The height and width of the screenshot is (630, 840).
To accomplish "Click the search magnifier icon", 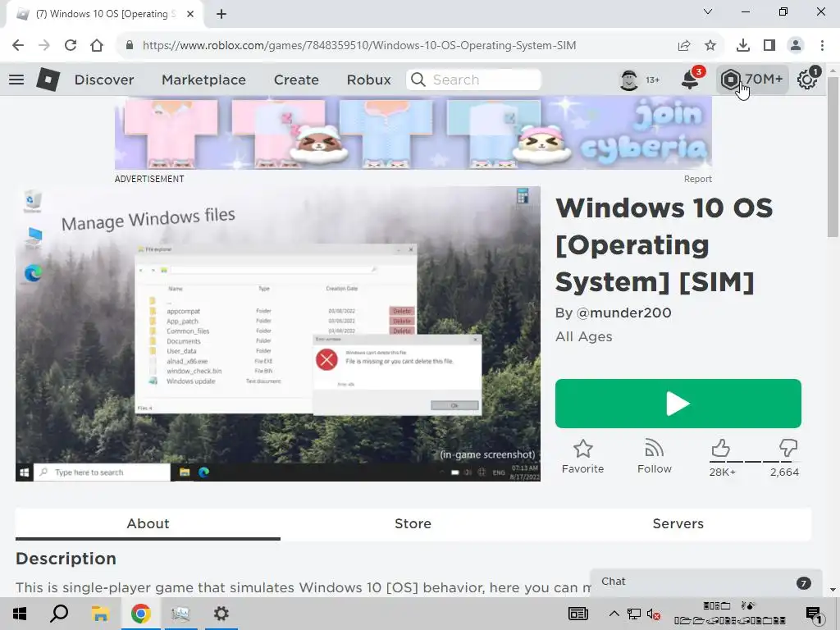I will 418,80.
